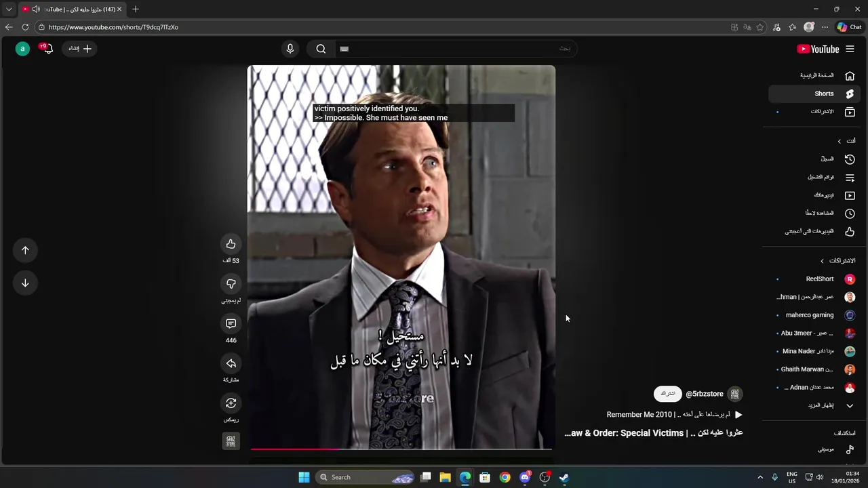Open Copilot Chat button

849,27
